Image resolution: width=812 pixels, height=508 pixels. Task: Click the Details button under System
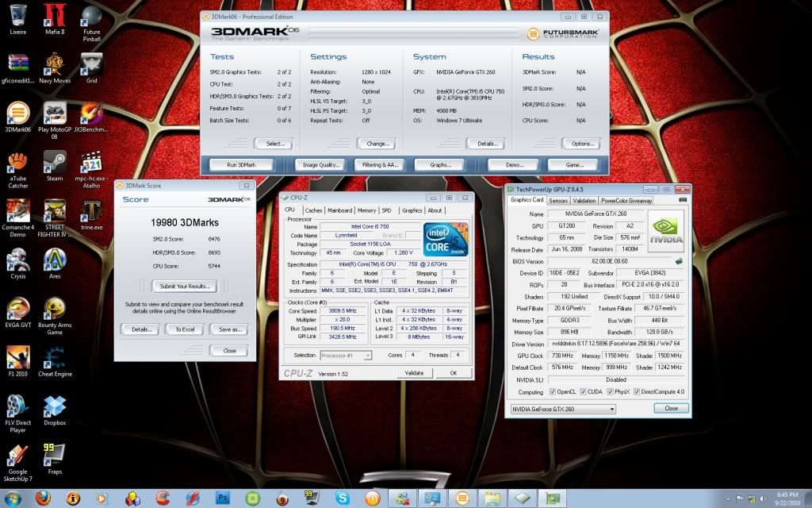[x=486, y=144]
